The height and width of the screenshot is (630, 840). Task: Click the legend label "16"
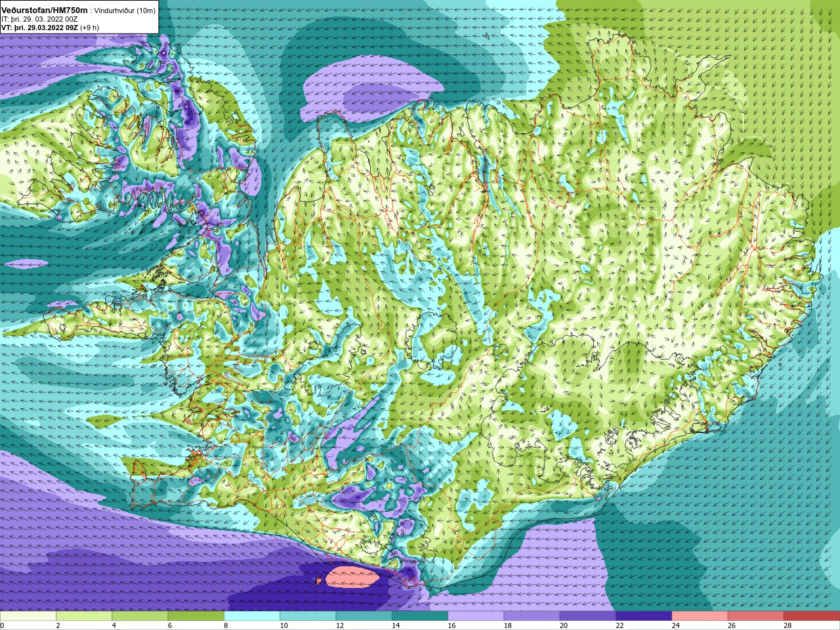click(x=451, y=625)
